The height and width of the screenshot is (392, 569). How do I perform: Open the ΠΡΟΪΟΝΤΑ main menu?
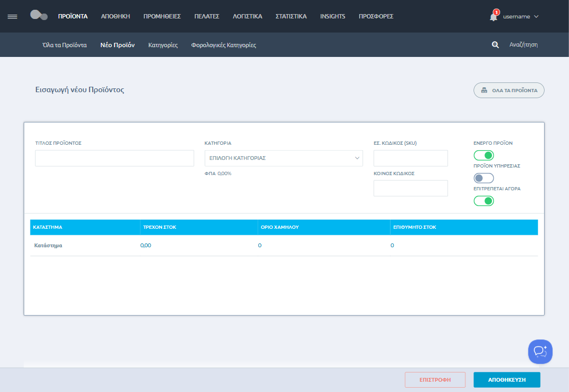(73, 16)
